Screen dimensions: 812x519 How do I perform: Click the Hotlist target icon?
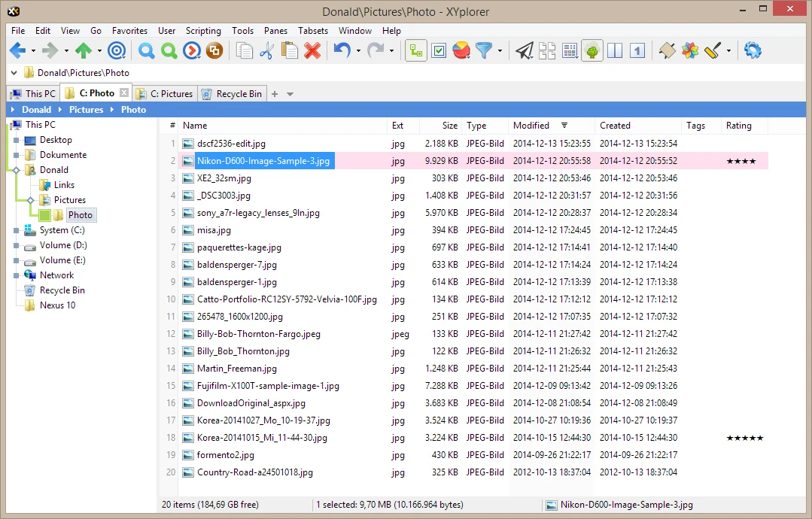pyautogui.click(x=117, y=51)
